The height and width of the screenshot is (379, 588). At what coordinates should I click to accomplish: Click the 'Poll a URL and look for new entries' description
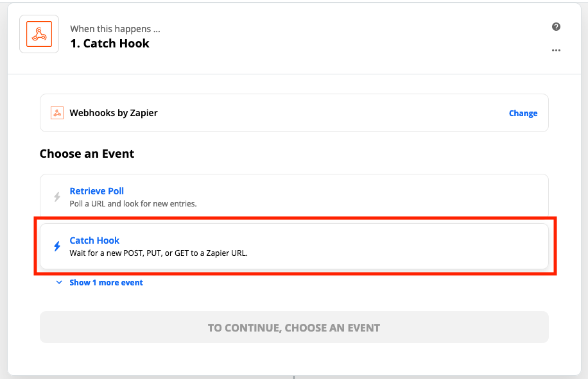[x=133, y=204]
